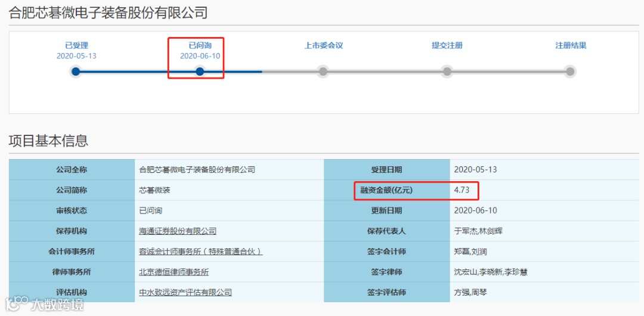The height and width of the screenshot is (316, 644).
Task: Click the sponsor names 于军杰,林剑辉
Action: click(478, 231)
